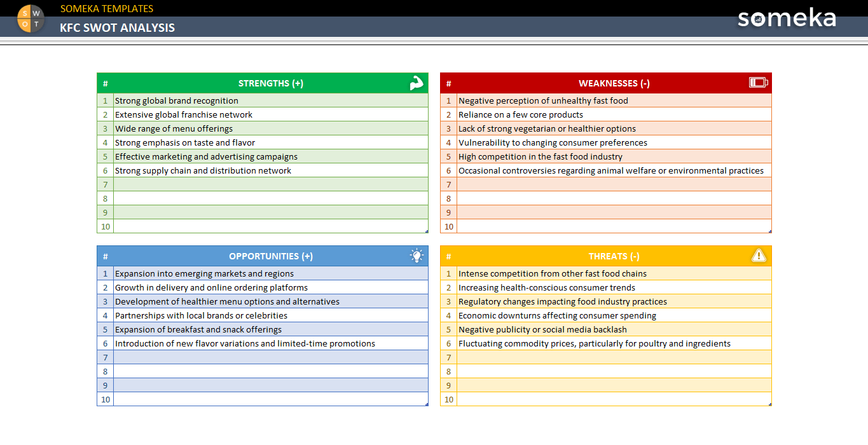Click the SWOT circle logo icon

click(31, 18)
